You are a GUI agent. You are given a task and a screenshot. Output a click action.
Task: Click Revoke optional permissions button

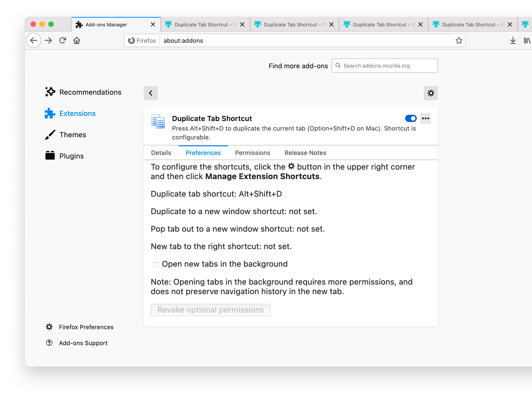tap(210, 310)
